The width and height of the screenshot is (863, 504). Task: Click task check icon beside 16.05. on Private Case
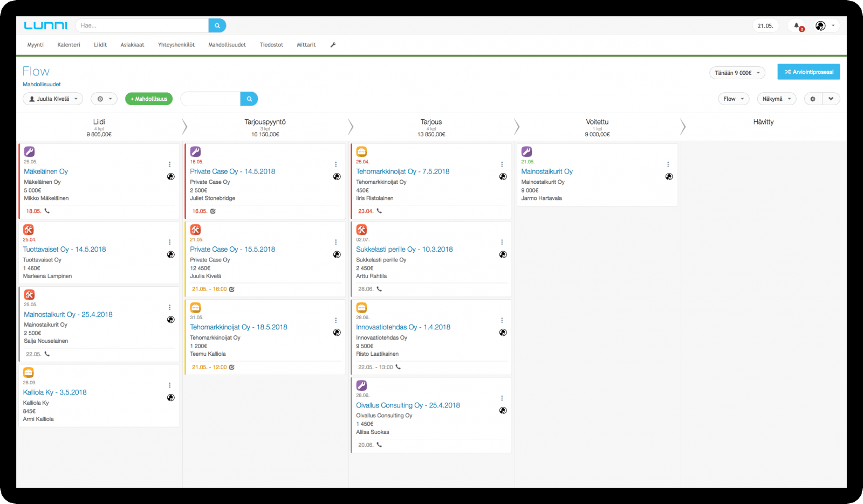213,211
